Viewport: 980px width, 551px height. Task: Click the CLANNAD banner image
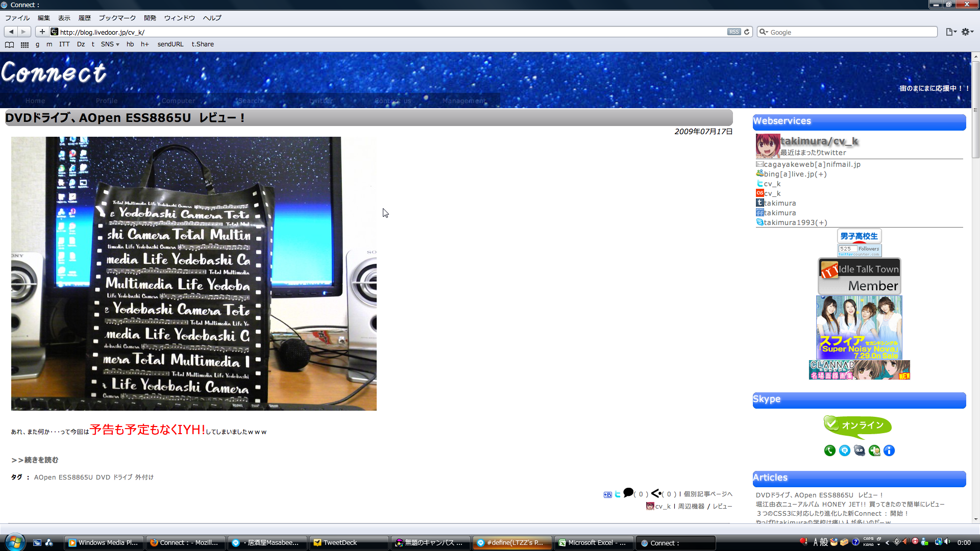coord(860,370)
